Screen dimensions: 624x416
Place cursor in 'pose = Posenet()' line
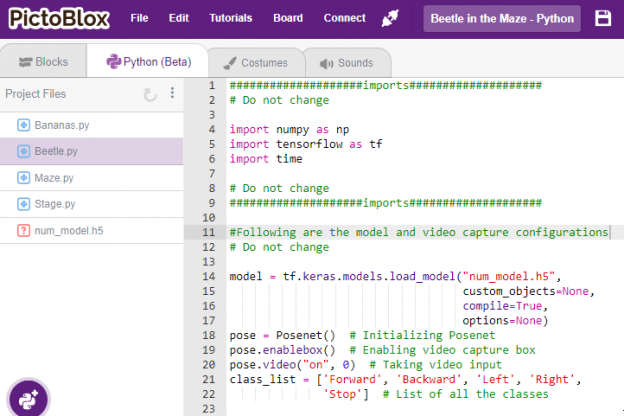click(x=283, y=335)
